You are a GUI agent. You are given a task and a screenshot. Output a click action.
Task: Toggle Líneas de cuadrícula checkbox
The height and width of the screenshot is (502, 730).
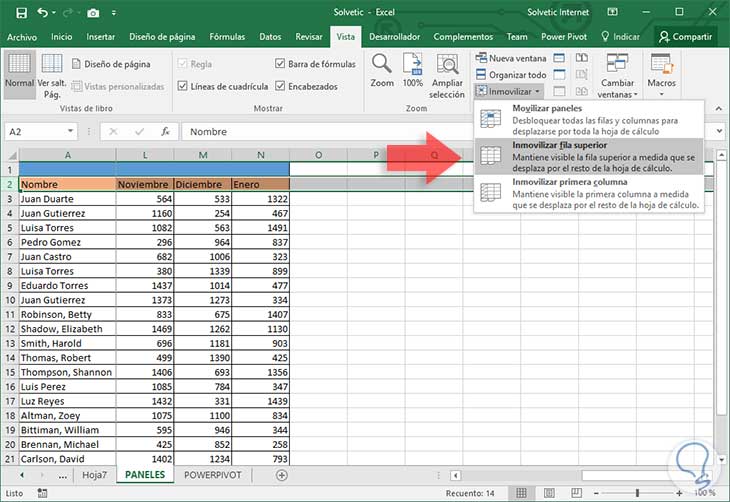[182, 86]
